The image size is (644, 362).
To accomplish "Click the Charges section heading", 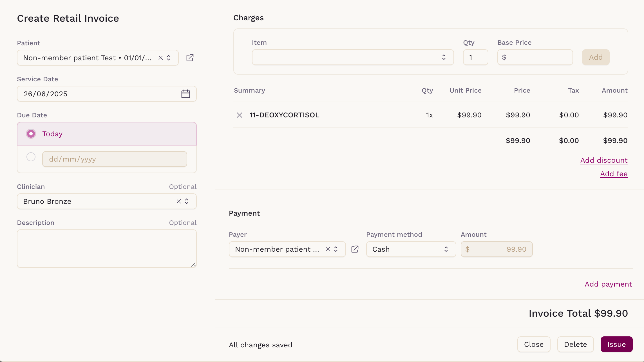I will tap(249, 18).
